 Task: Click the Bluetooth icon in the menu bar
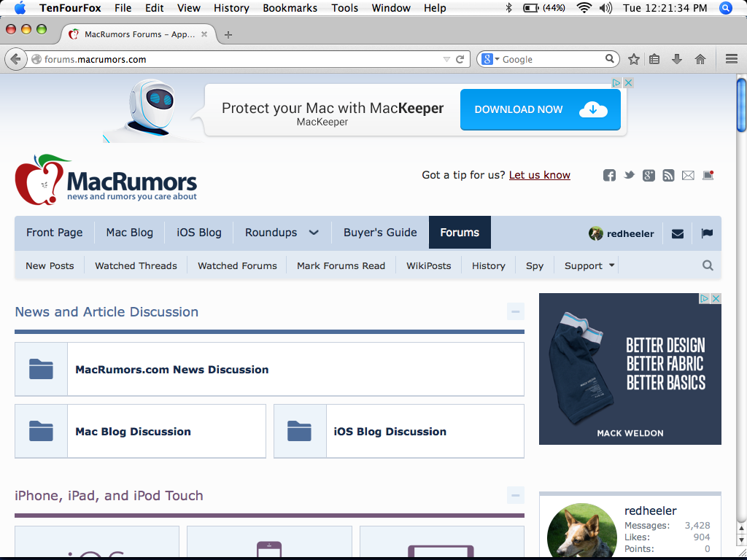(x=508, y=8)
